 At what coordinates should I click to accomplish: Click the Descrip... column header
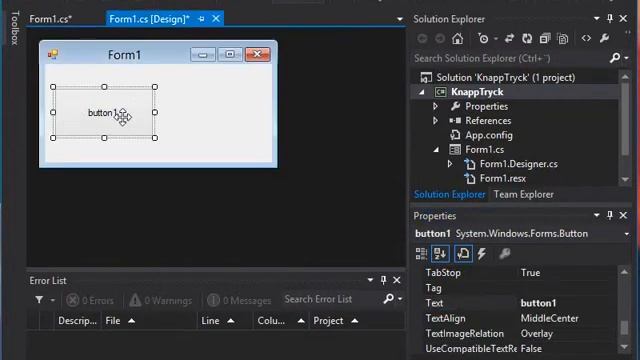77,321
